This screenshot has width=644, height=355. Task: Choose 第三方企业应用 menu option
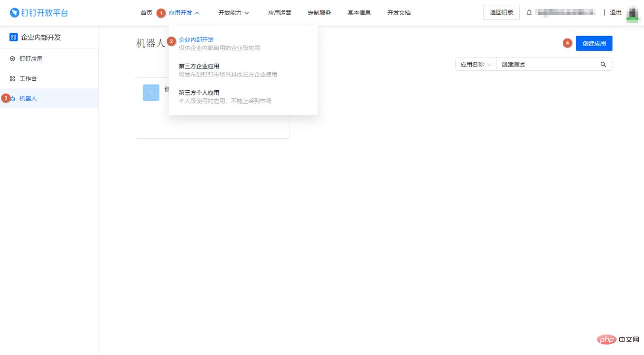pyautogui.click(x=199, y=67)
